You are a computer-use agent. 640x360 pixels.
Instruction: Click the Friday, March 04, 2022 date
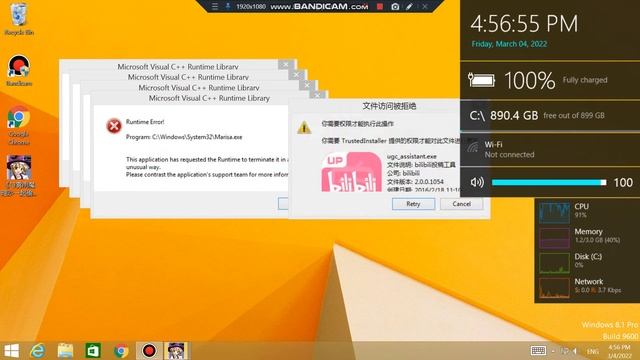point(509,44)
